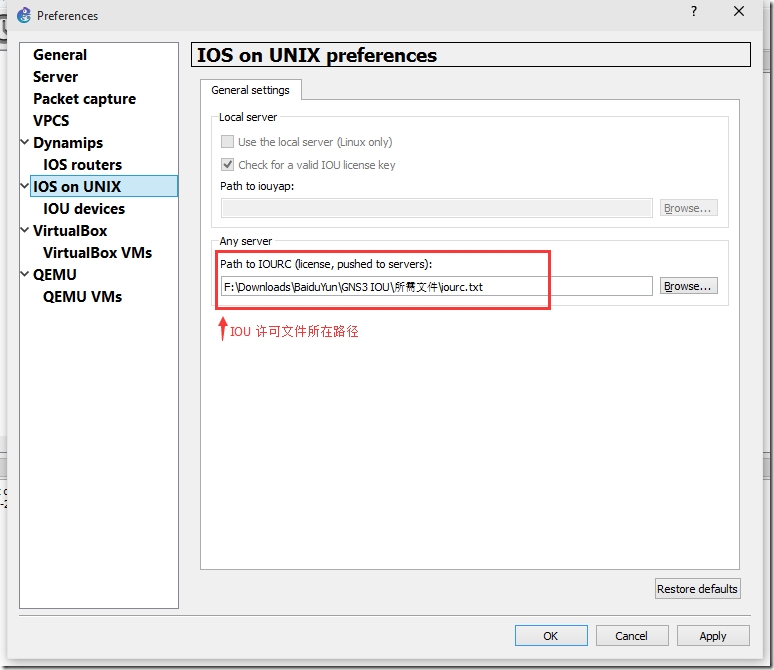Collapse the IOS on UNIX tree node
This screenshot has height=670, width=774.
[25, 186]
